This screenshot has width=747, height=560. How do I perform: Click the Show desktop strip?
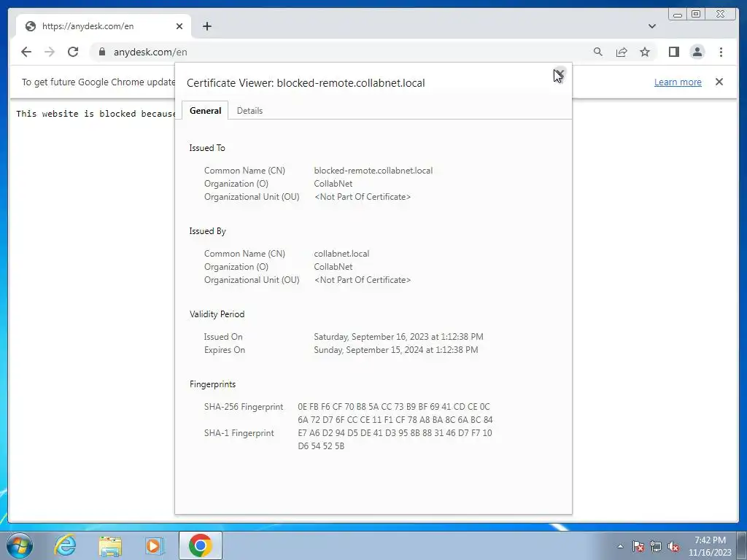pyautogui.click(x=742, y=545)
